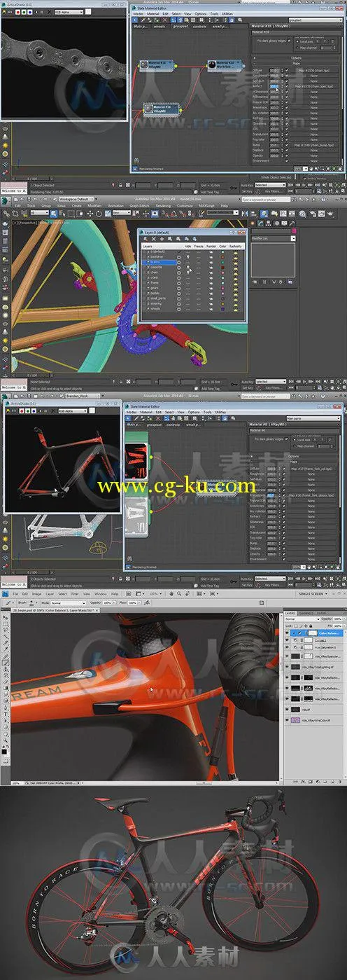Open the groupset view dropdown in Slate editor
347x980 pixels.
click(x=316, y=20)
